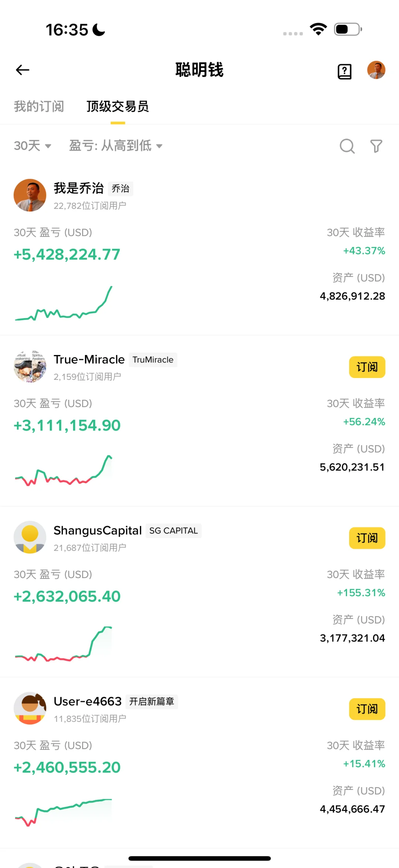This screenshot has height=868, width=399.
Task: Open profile avatar in top right
Action: (x=376, y=70)
